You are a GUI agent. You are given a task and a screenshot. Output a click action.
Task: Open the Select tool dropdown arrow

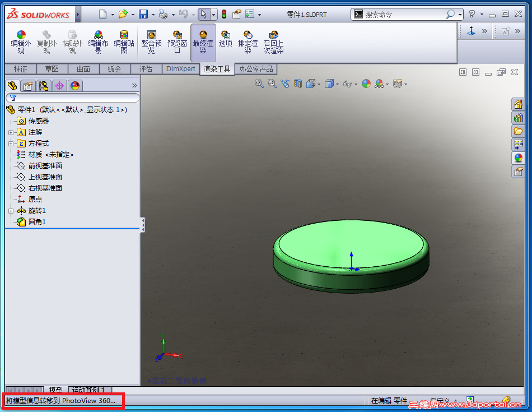(213, 15)
